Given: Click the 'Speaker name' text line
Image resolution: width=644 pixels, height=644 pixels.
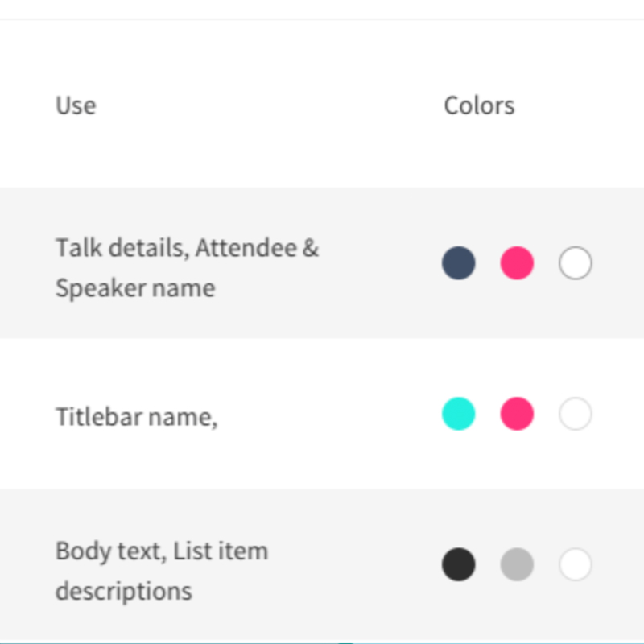Looking at the screenshot, I should click(x=135, y=288).
